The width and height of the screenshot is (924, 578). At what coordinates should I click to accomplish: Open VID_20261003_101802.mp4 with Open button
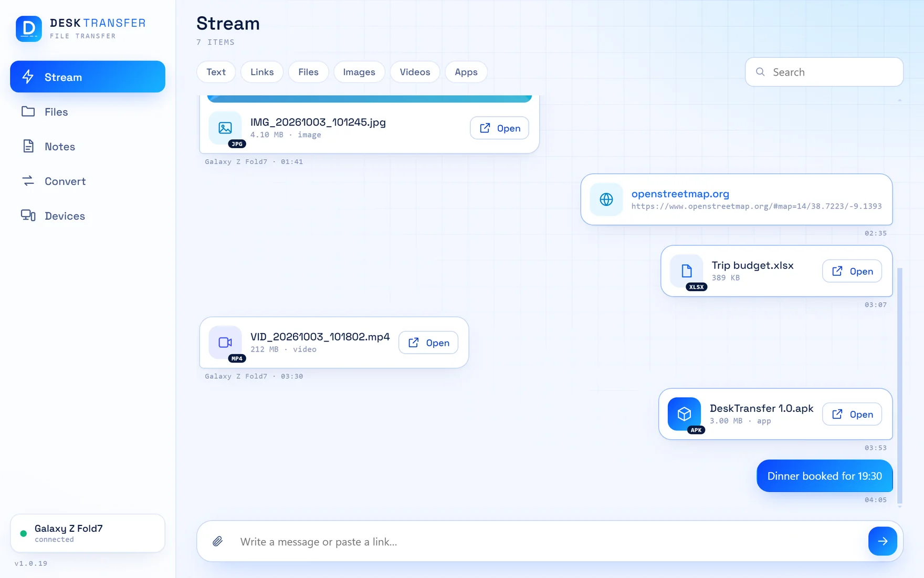click(428, 343)
